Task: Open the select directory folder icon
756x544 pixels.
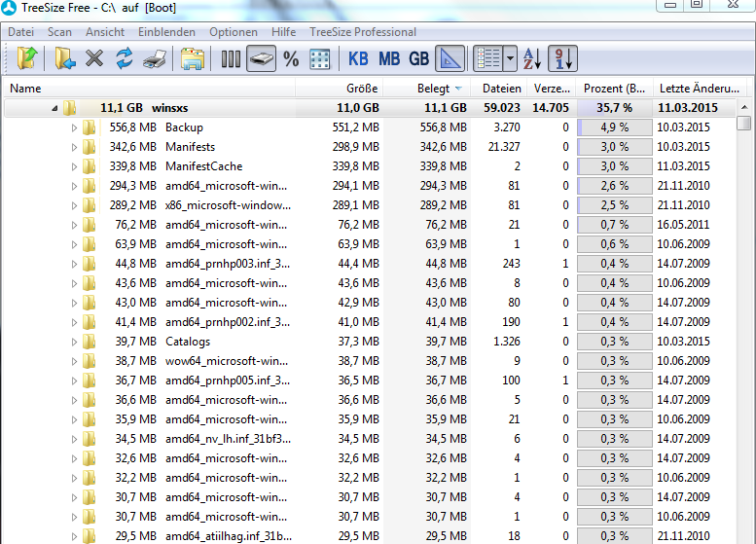Action: [x=64, y=58]
